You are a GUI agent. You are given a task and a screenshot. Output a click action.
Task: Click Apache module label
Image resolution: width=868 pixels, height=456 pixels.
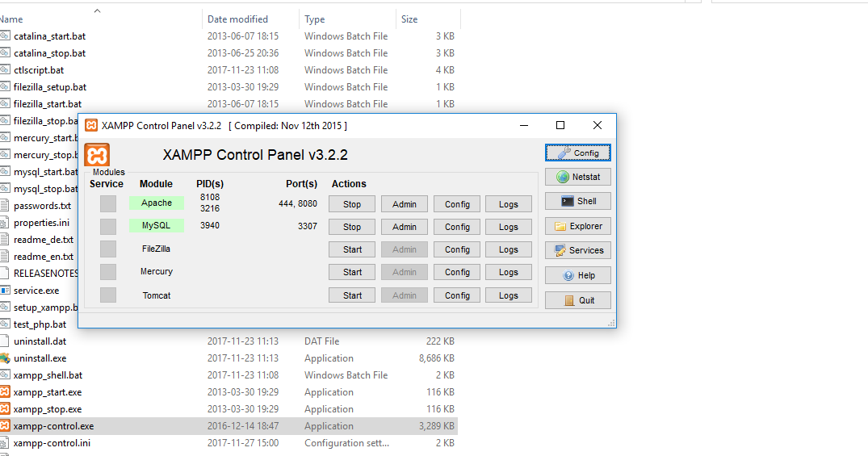pos(157,203)
